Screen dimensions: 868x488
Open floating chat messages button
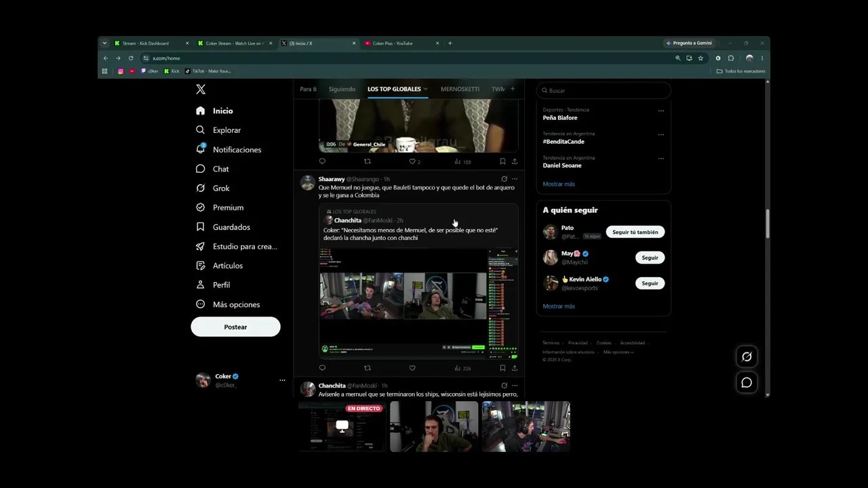[747, 383]
